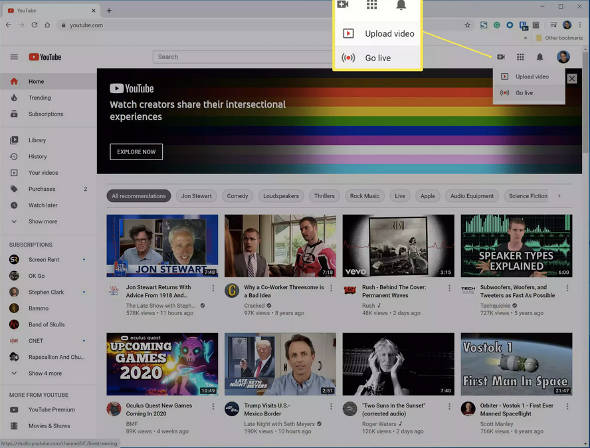Open Cracked channel avatar
590x448 pixels.
click(x=232, y=291)
